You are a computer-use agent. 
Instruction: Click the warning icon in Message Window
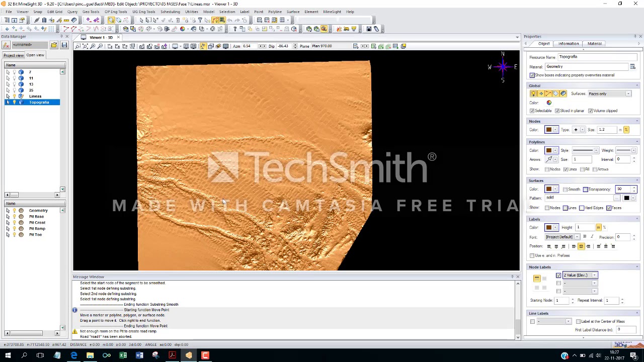[75, 331]
